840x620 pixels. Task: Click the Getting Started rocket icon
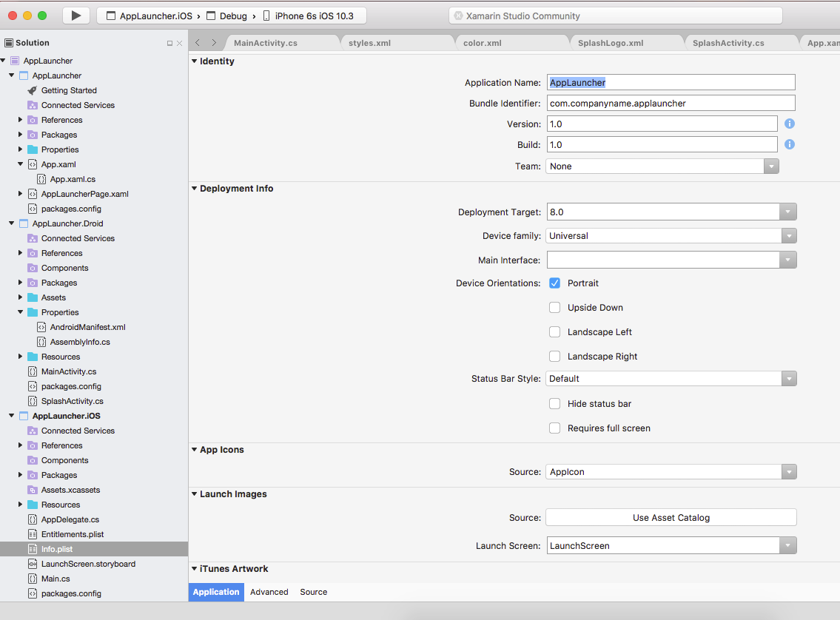pyautogui.click(x=32, y=90)
